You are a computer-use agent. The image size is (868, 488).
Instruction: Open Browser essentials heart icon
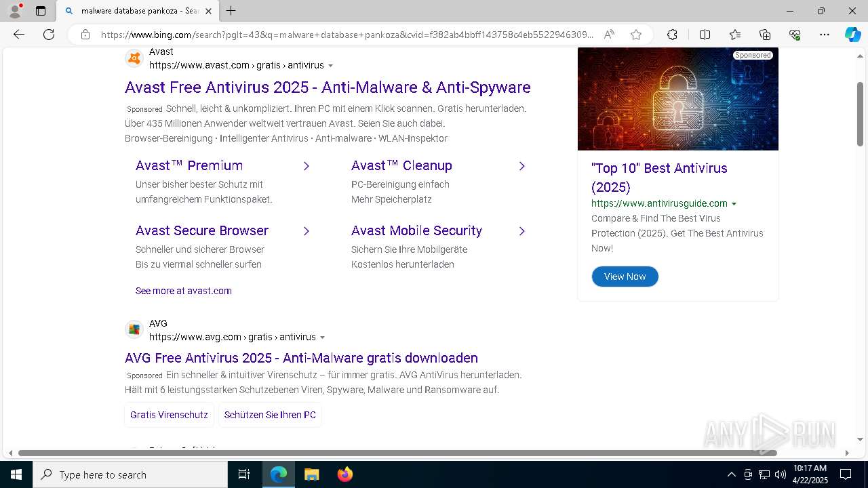[x=795, y=35]
